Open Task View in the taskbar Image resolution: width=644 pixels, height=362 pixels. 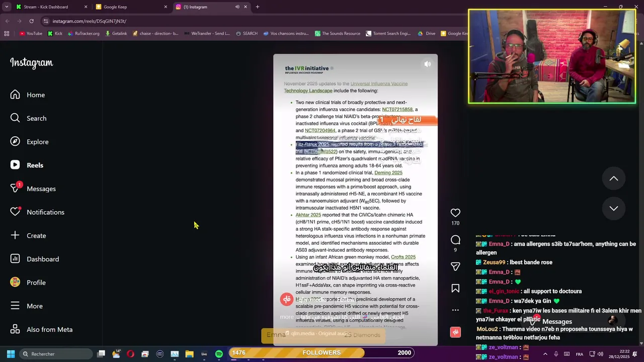pyautogui.click(x=101, y=354)
